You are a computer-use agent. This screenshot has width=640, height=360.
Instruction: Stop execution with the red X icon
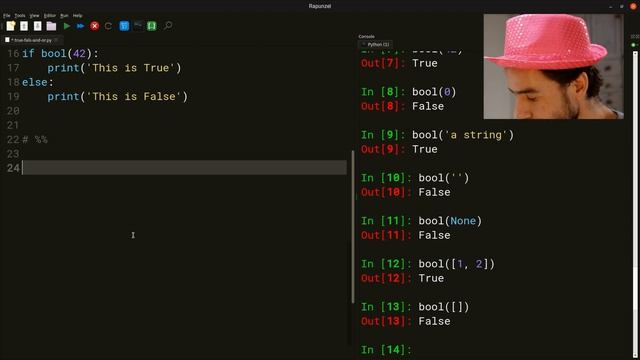click(95, 26)
